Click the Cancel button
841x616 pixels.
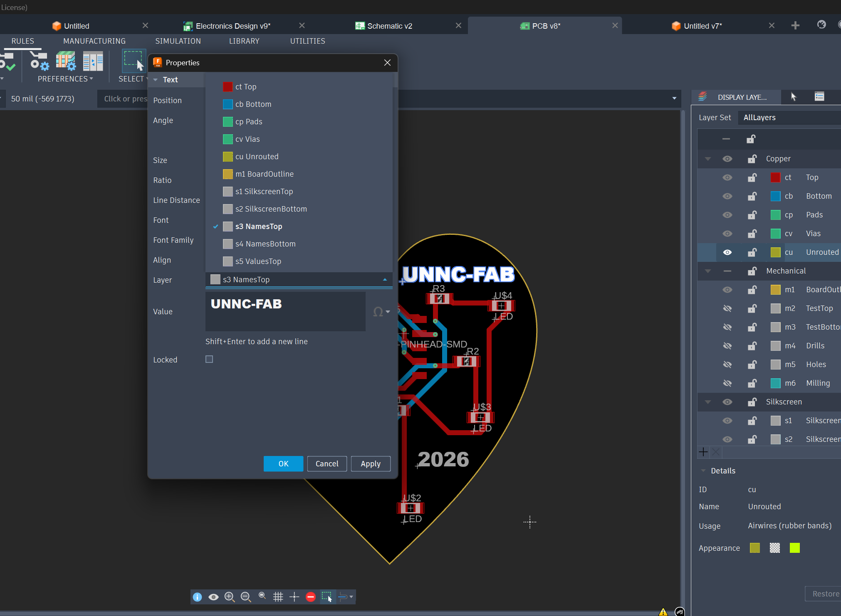[327, 464]
